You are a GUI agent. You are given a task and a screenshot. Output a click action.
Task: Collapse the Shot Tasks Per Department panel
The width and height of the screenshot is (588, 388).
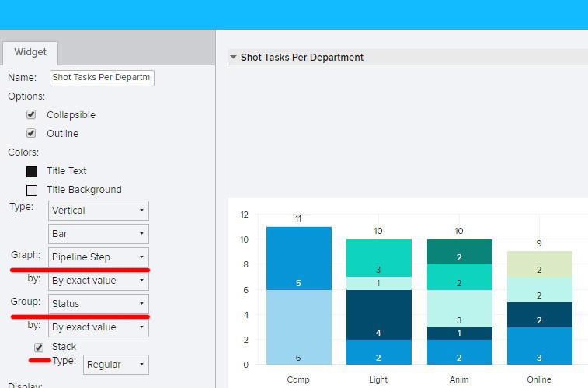(233, 58)
